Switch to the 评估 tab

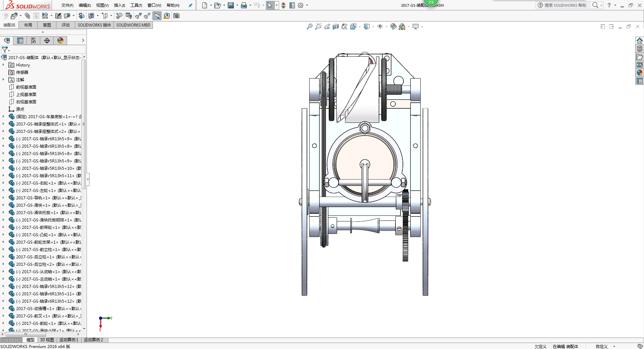click(x=66, y=25)
